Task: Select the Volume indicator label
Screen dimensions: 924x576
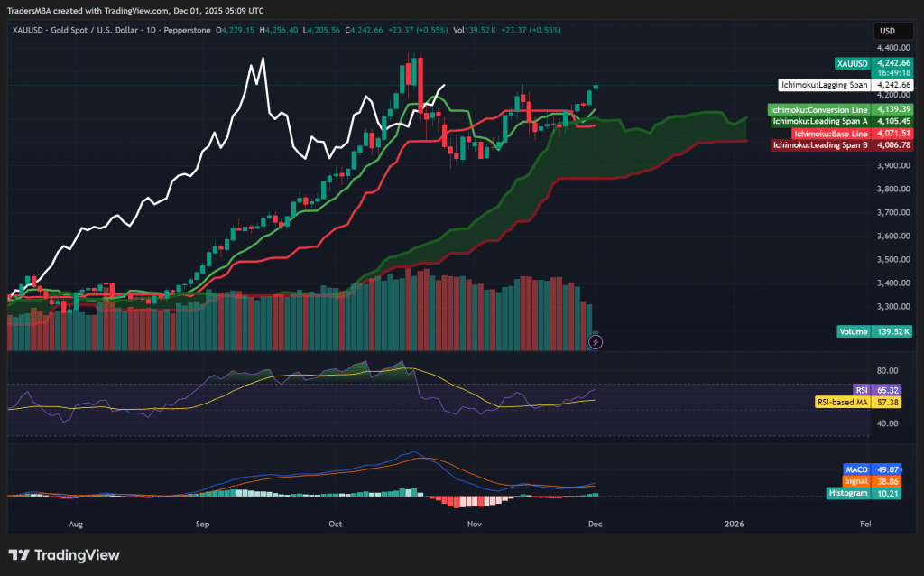Action: tap(852, 331)
